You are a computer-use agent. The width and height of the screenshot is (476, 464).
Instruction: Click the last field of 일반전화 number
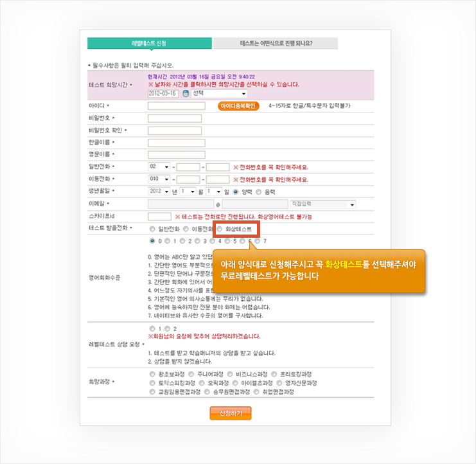pos(218,167)
